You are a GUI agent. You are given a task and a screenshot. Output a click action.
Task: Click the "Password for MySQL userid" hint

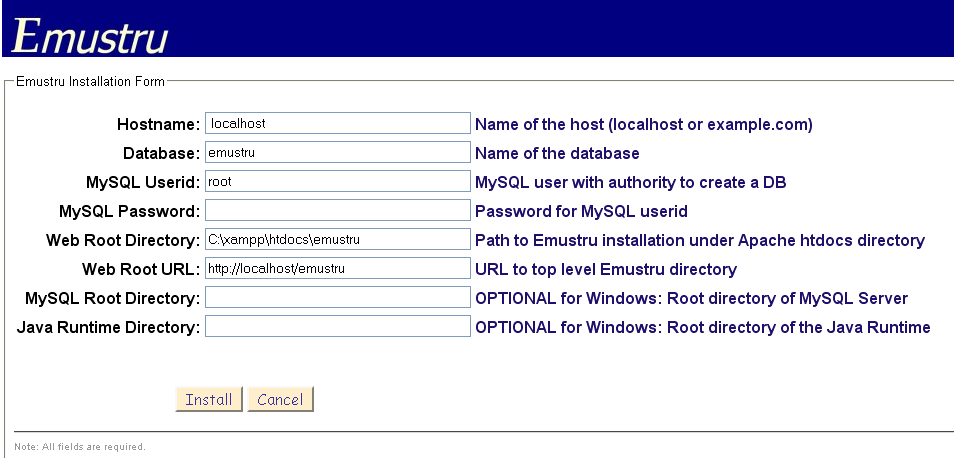(581, 212)
